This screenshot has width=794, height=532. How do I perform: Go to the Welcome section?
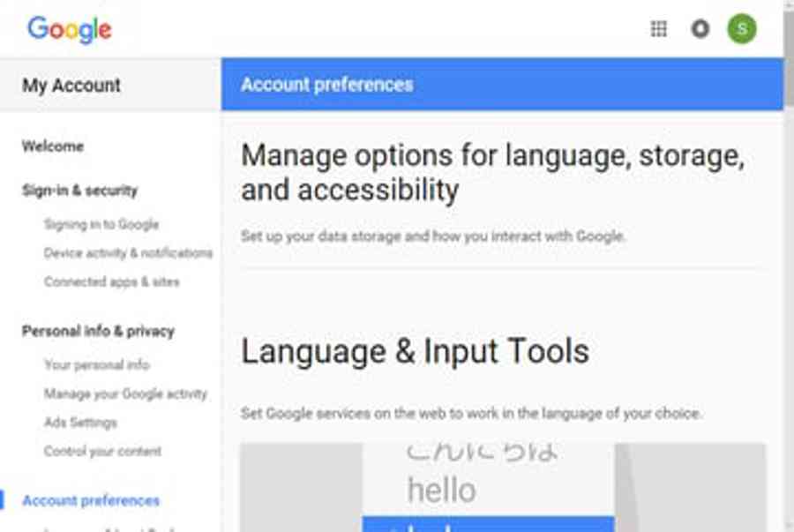click(53, 146)
